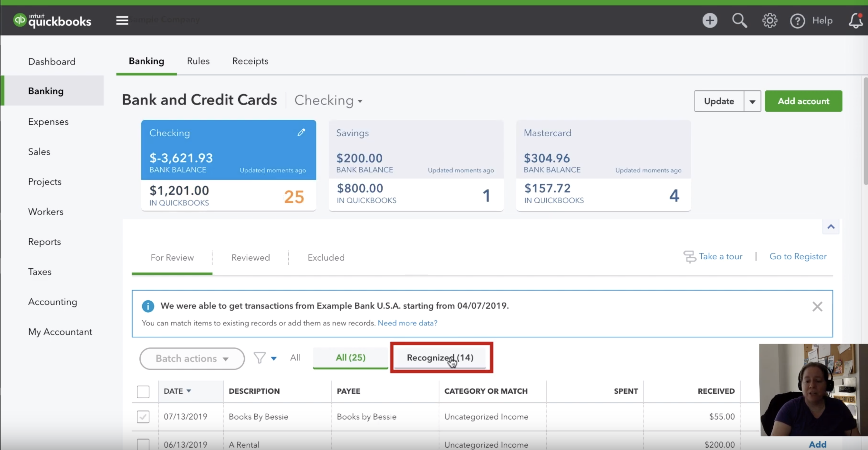This screenshot has height=450, width=868.
Task: Click the Help text link
Action: (x=822, y=20)
